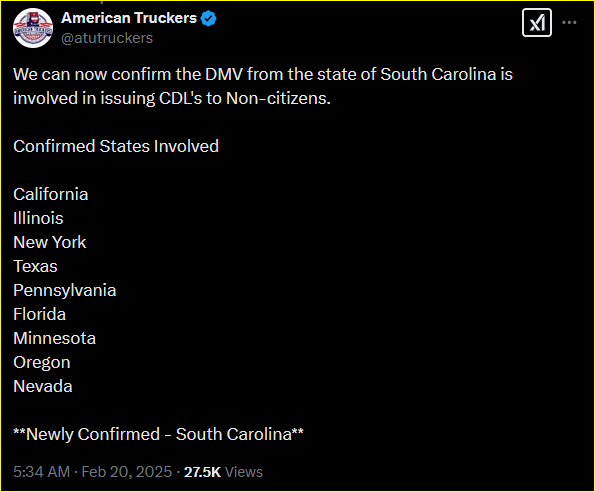Open the @atutruckers handle link

coord(107,38)
